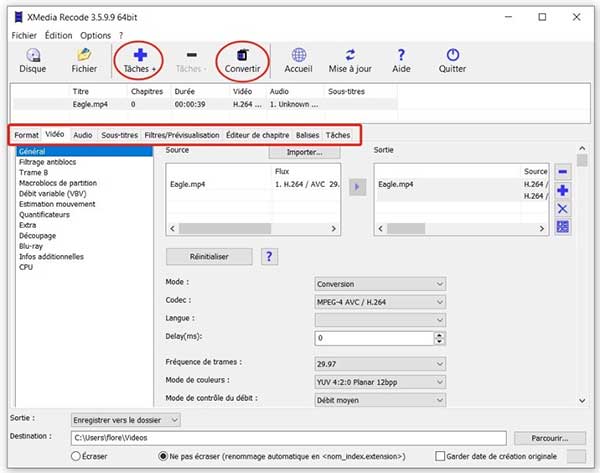Select the Écraser radio option
Viewport: 600px width, 473px height.
[x=76, y=456]
